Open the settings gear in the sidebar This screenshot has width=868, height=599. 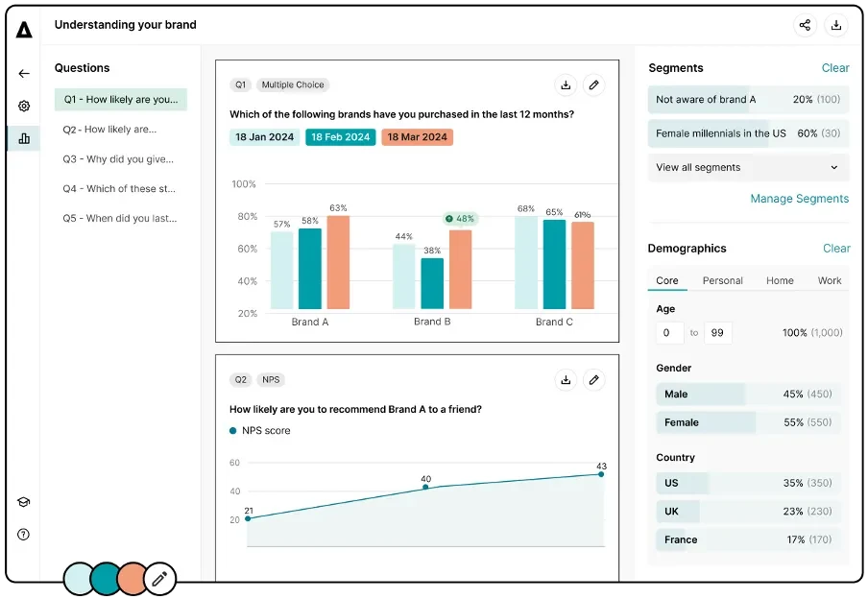23,106
